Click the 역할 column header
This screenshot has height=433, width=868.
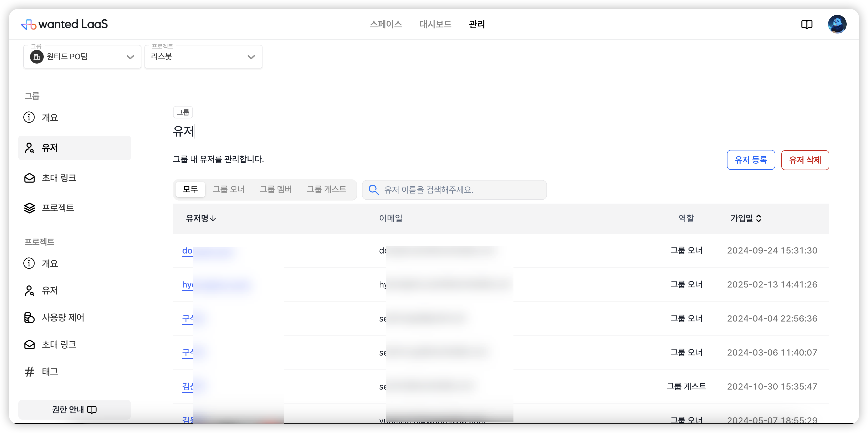pos(686,218)
